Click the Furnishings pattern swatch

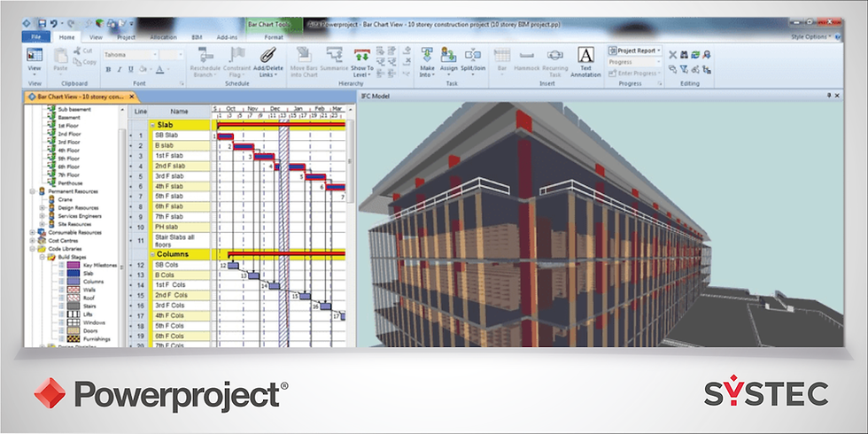[73, 338]
